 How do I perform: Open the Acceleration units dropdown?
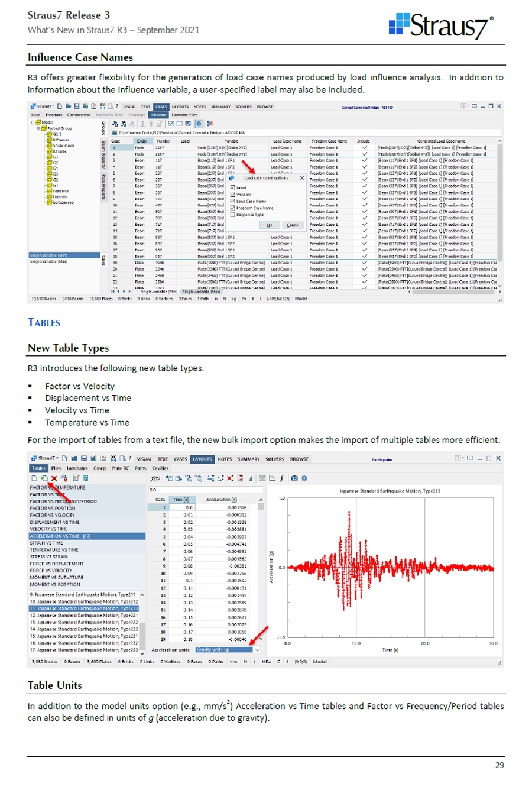257,649
